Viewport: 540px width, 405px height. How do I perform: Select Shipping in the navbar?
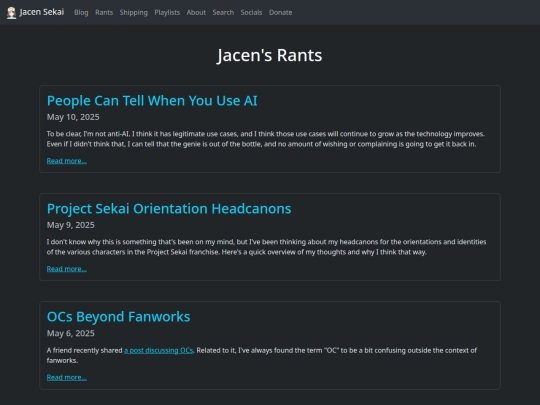tap(134, 12)
